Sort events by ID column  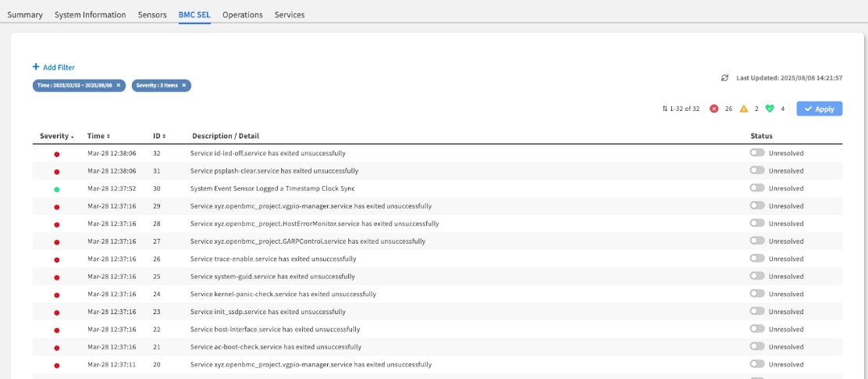159,136
